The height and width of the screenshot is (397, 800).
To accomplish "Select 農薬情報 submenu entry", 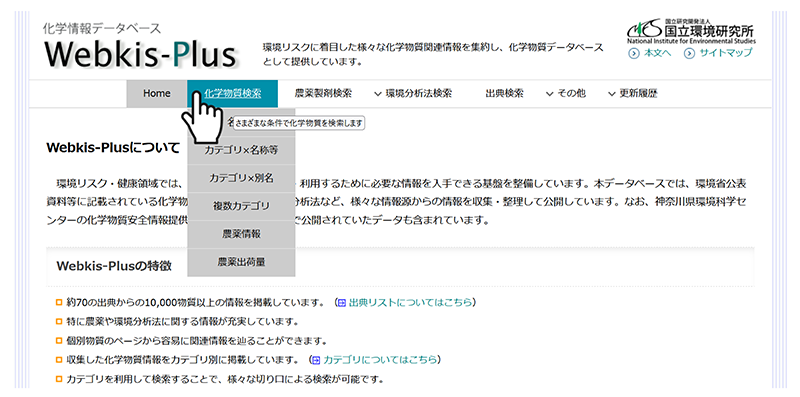I will click(x=241, y=234).
